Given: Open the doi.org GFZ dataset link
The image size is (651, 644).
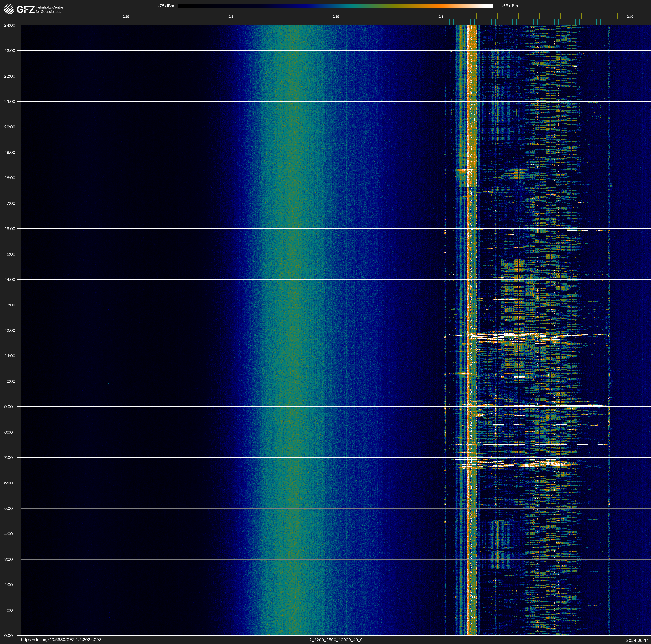Looking at the screenshot, I should 61,640.
